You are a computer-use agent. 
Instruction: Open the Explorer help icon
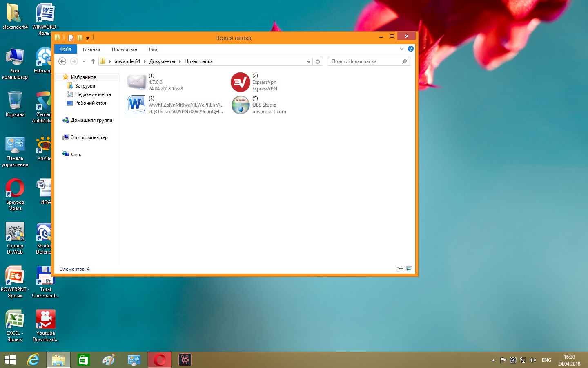[411, 49]
